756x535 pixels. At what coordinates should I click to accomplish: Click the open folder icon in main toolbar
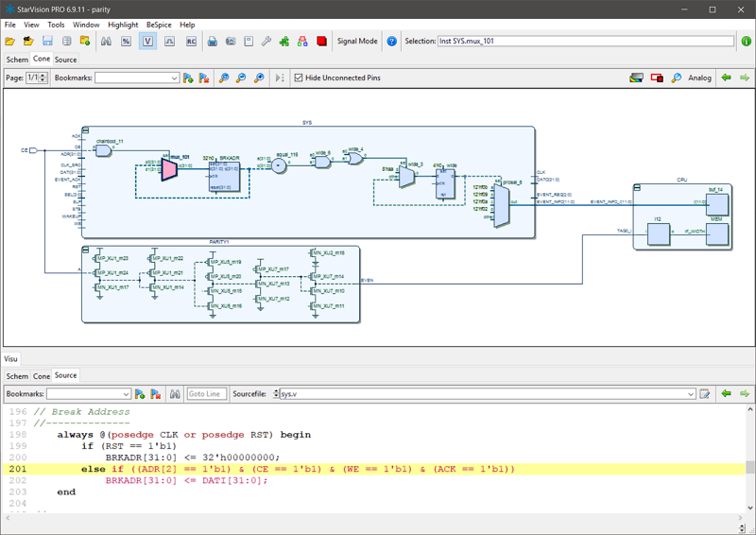[x=10, y=42]
